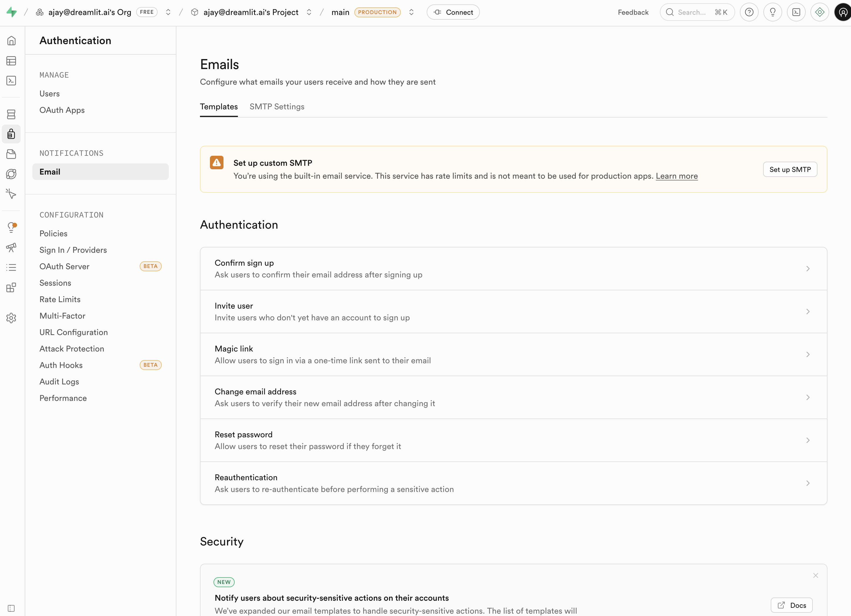Open the main branch dropdown
Image resolution: width=851 pixels, height=616 pixels.
tap(411, 12)
